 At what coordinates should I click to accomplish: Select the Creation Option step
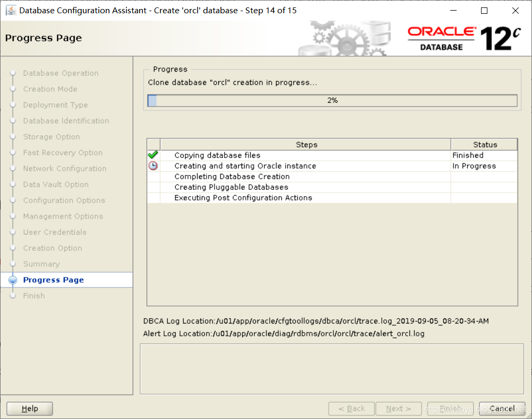pyautogui.click(x=53, y=248)
